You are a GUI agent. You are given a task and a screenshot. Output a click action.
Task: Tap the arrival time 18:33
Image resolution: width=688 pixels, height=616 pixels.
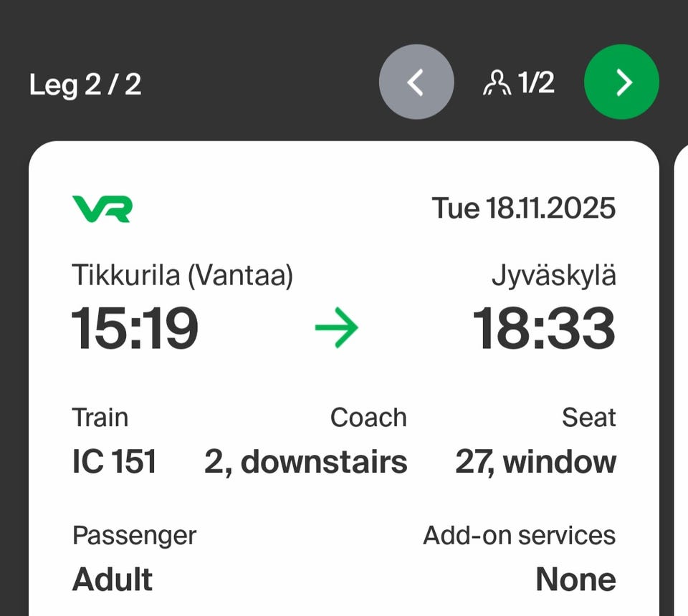point(544,329)
